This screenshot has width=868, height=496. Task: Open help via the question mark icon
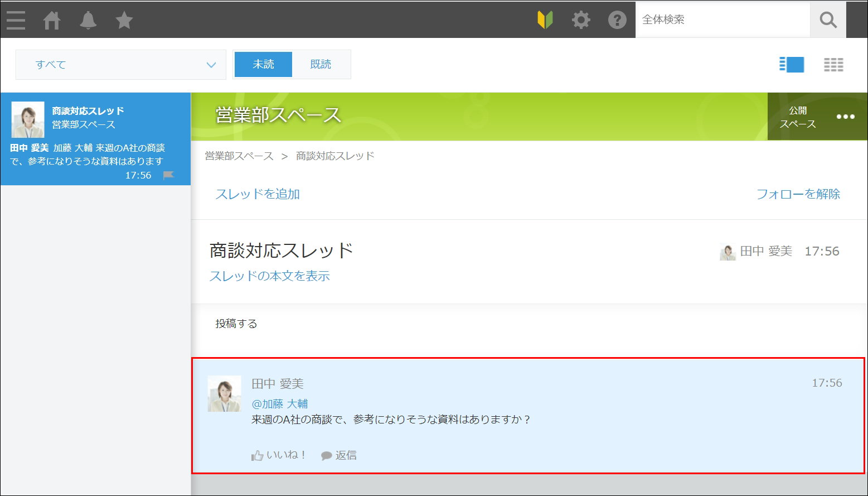(x=617, y=20)
